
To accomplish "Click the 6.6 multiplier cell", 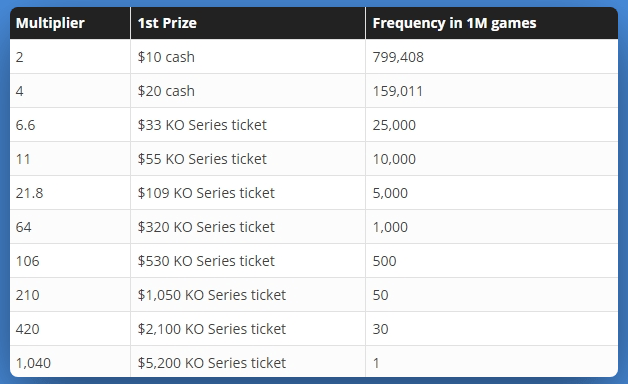I will tap(70, 125).
